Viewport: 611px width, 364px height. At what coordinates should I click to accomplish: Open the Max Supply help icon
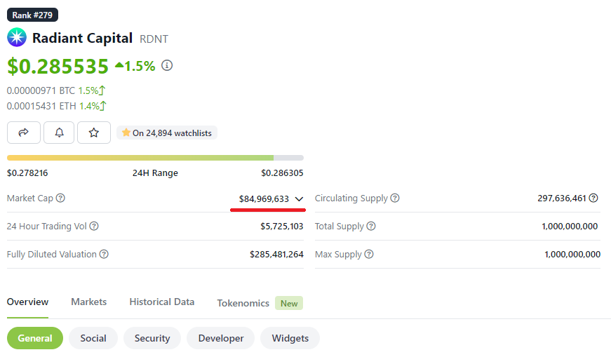[368, 254]
